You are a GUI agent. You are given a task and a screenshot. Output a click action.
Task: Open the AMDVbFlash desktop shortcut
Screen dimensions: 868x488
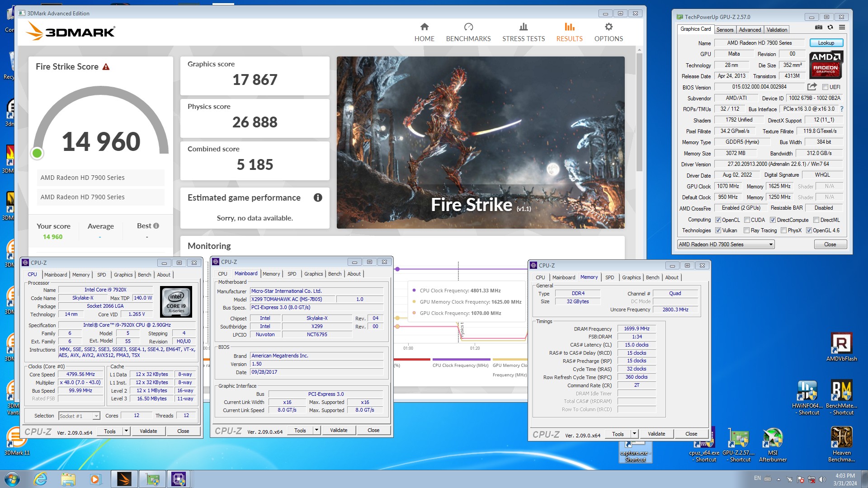(x=841, y=347)
